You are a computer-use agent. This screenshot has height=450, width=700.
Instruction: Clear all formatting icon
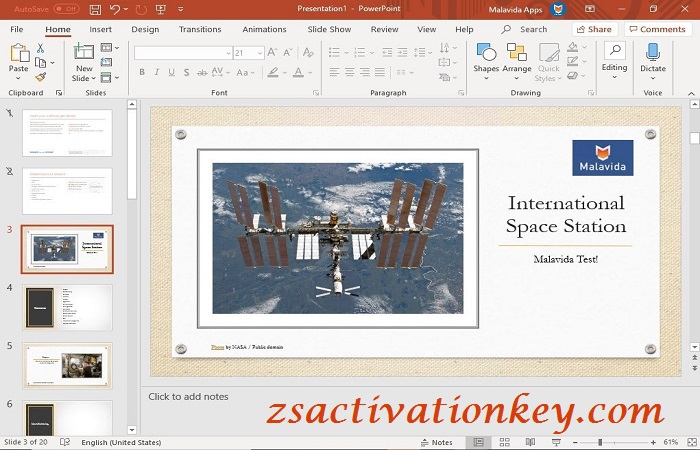308,53
